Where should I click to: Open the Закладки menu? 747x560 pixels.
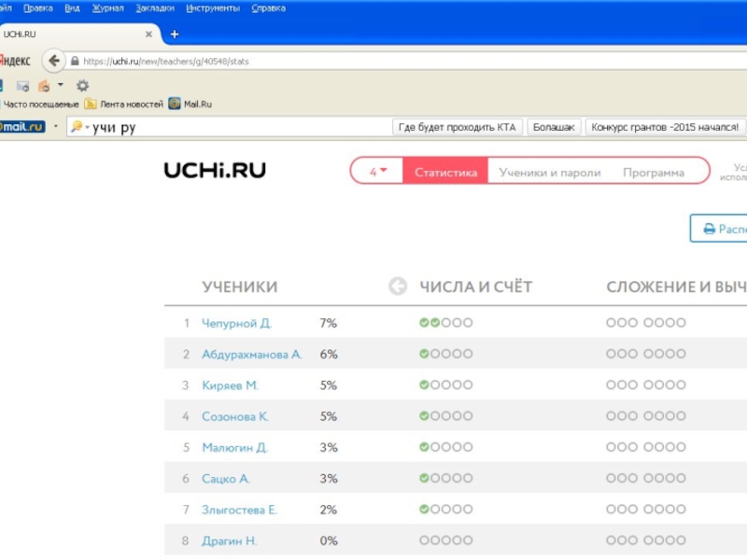coord(154,8)
